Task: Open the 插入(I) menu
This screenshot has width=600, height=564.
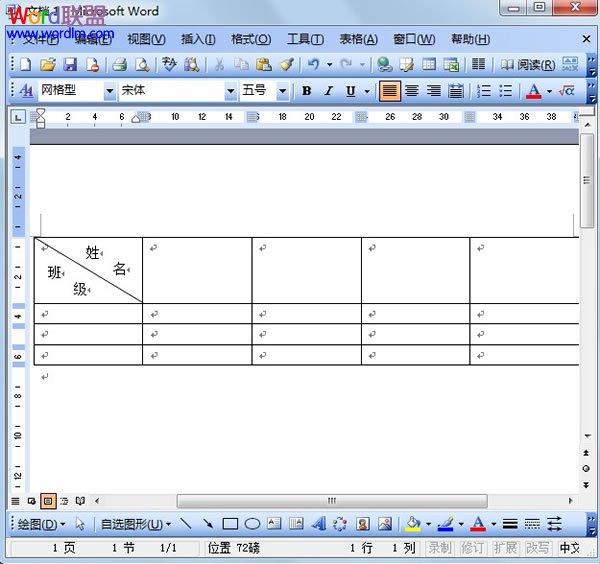Action: coord(198,39)
